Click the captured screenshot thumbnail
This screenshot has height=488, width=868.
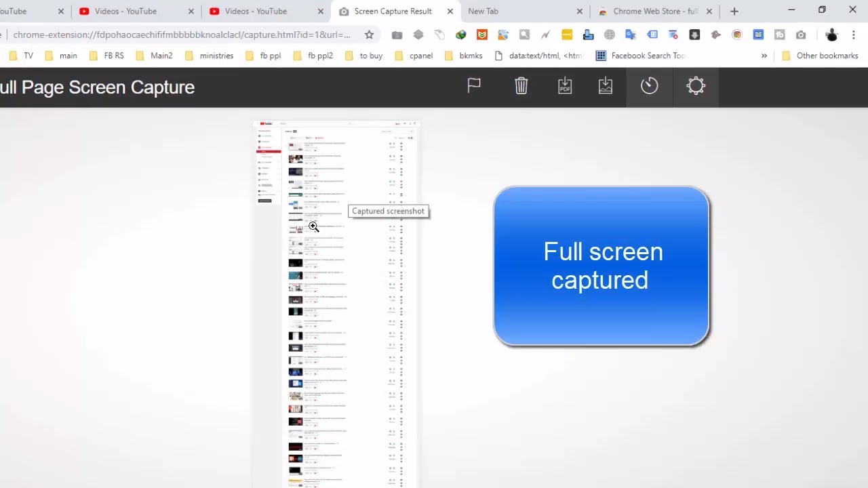click(x=336, y=298)
